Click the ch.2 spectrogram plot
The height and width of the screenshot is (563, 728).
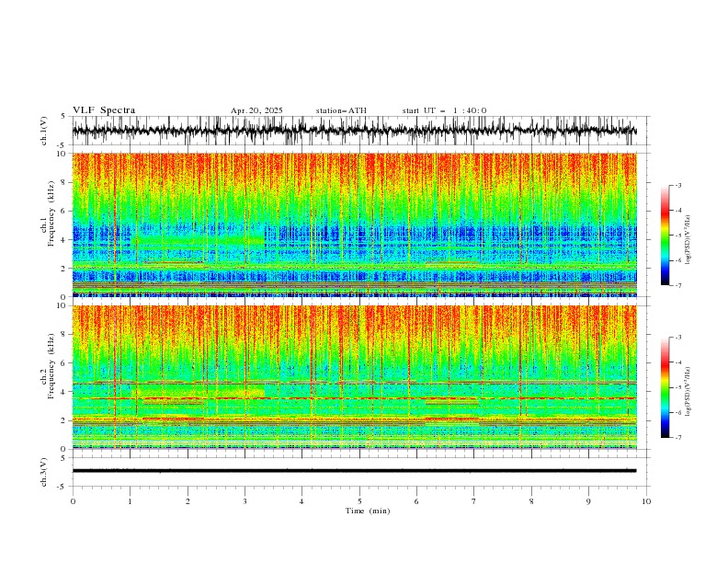[x=355, y=377]
